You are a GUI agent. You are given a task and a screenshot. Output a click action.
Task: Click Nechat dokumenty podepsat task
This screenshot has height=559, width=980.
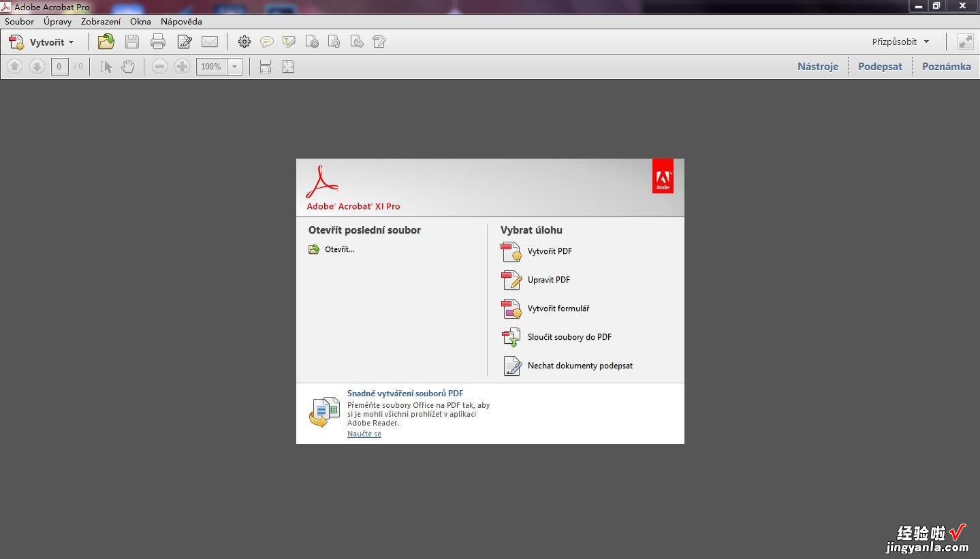580,366
